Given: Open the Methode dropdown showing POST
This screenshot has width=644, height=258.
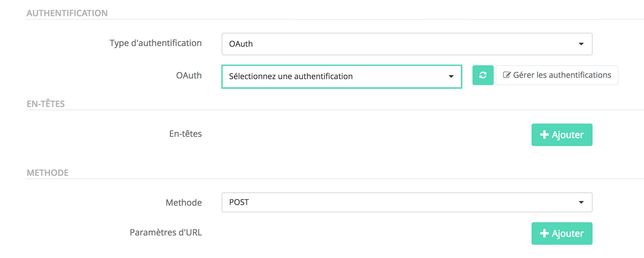Looking at the screenshot, I should click(x=407, y=202).
